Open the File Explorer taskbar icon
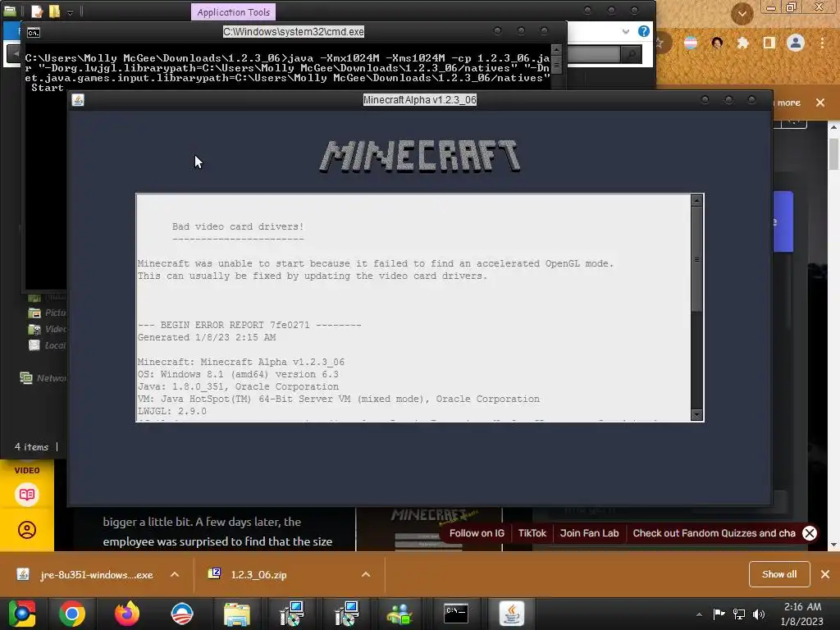The width and height of the screenshot is (840, 630). (237, 614)
